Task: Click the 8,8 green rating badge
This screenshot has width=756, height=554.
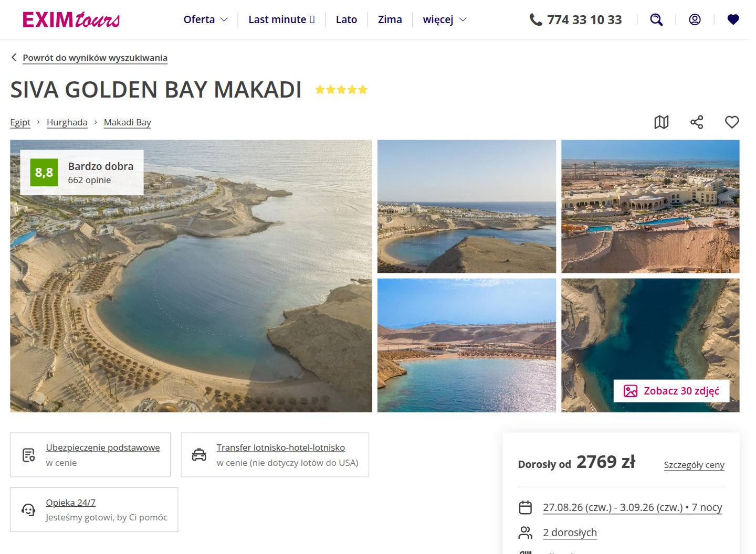Action: (44, 173)
